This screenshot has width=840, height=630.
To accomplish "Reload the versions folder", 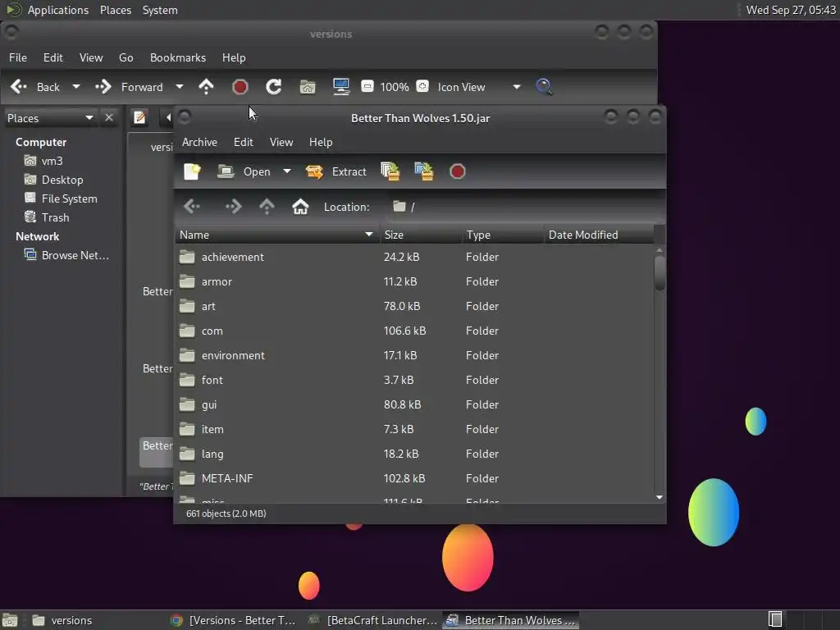I will pos(274,87).
